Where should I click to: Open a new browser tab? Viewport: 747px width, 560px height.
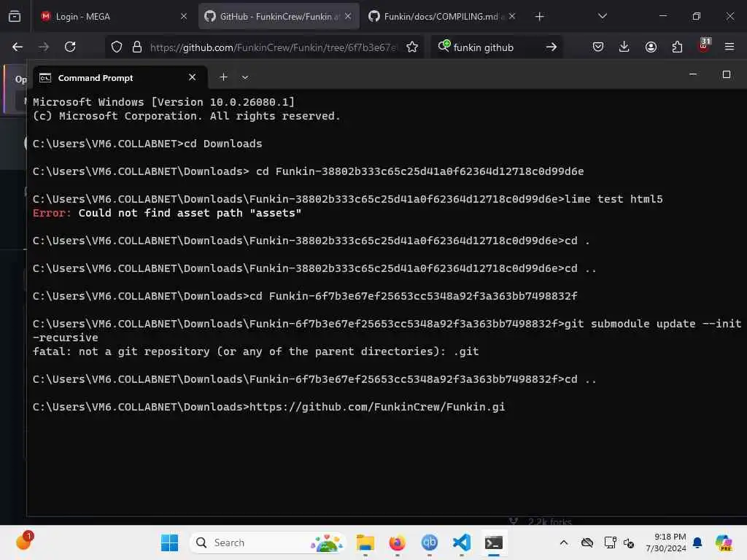point(539,17)
